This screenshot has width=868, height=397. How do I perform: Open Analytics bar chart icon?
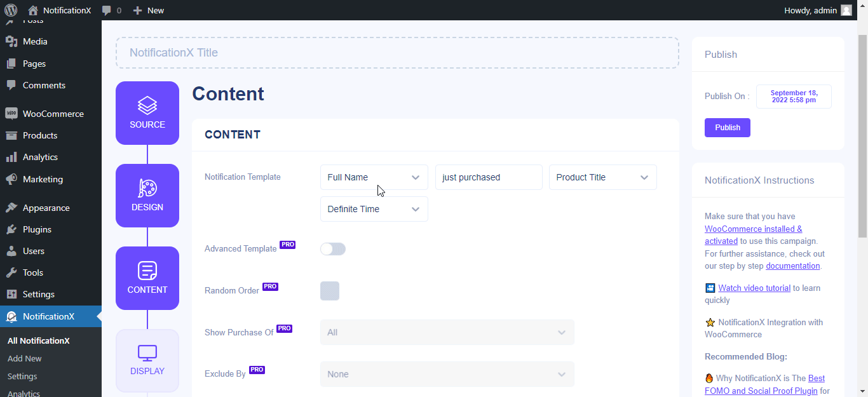point(11,157)
